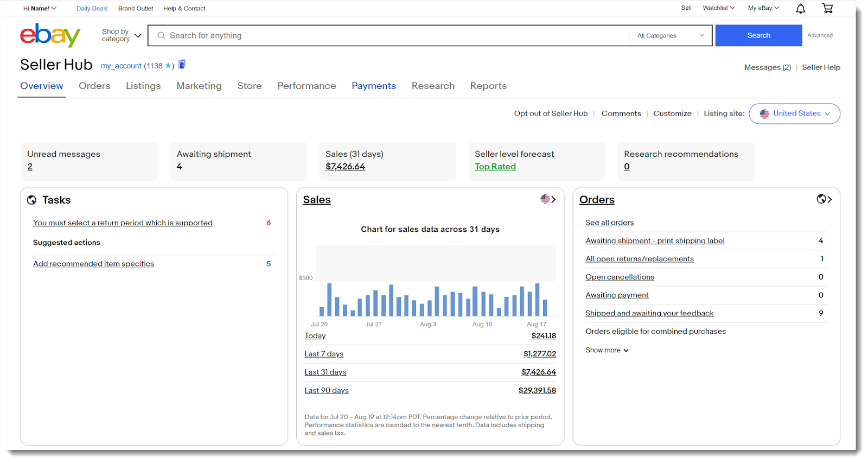
Task: Open the Sales panel heading link
Action: (317, 200)
